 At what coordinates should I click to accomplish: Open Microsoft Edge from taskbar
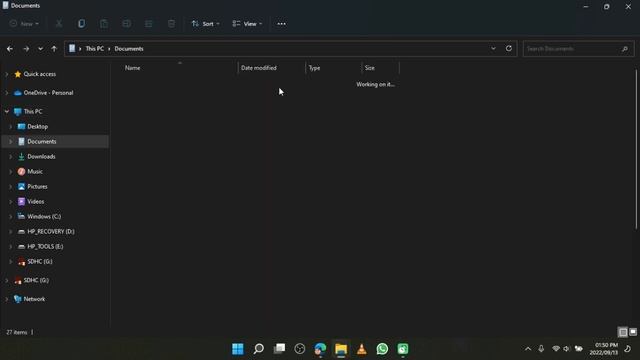(320, 349)
